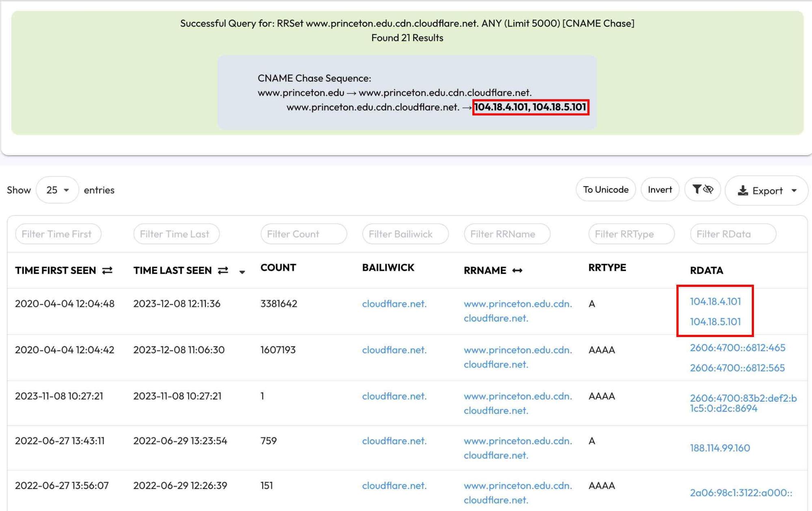Click the download icon on the Export button
The height and width of the screenshot is (511, 812).
pos(743,190)
